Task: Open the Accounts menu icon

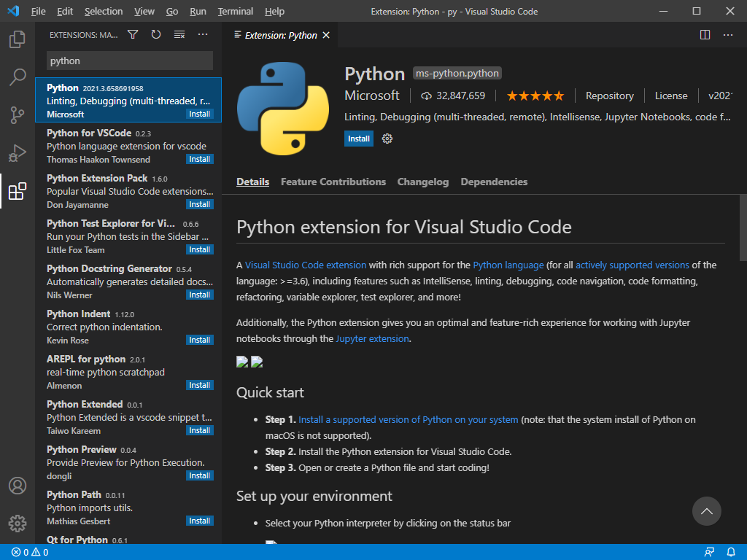Action: tap(18, 486)
